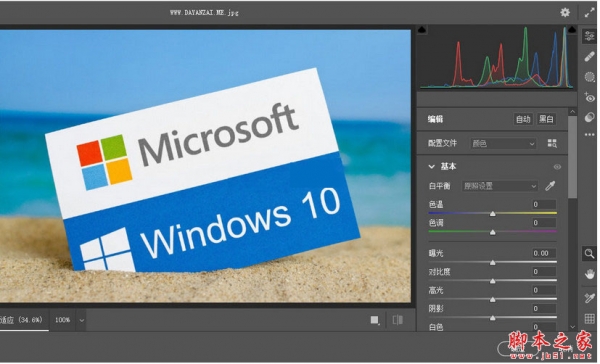Select the Spot Removal bandage tool
Screen dimensions: 600x364
pos(589,57)
